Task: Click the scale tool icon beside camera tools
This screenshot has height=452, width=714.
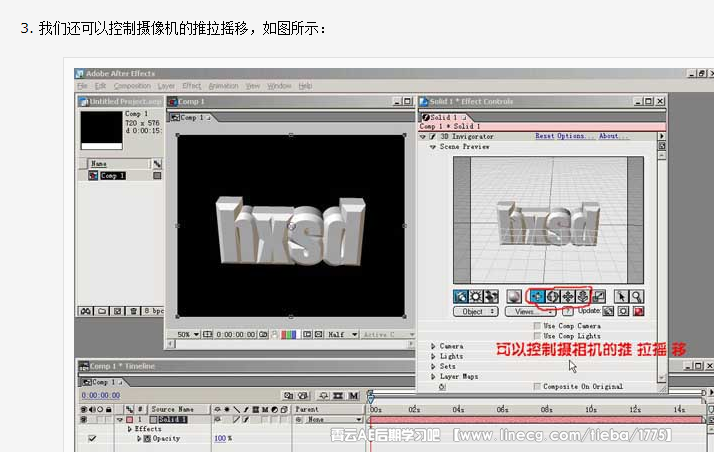Action: pos(599,297)
